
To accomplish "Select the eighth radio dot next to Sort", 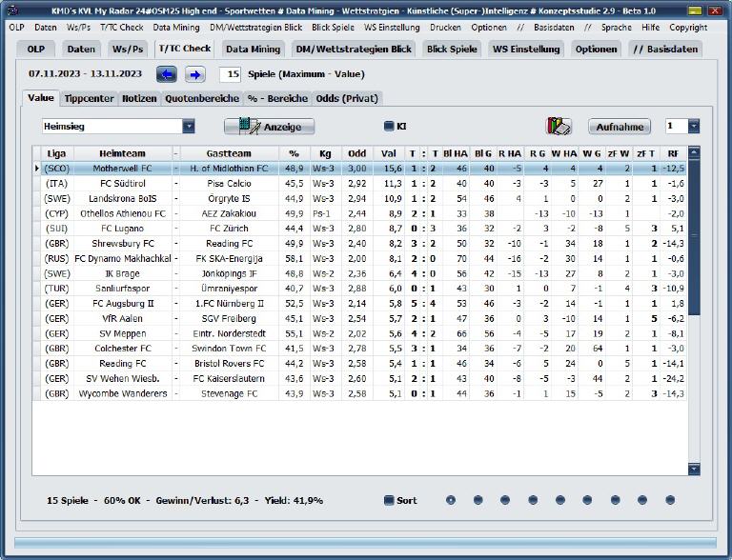I will [642, 500].
